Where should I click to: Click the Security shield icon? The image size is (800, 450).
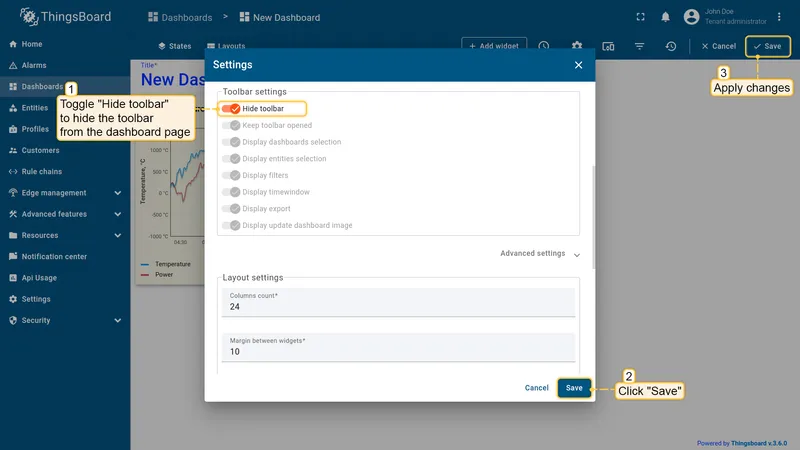[x=13, y=320]
